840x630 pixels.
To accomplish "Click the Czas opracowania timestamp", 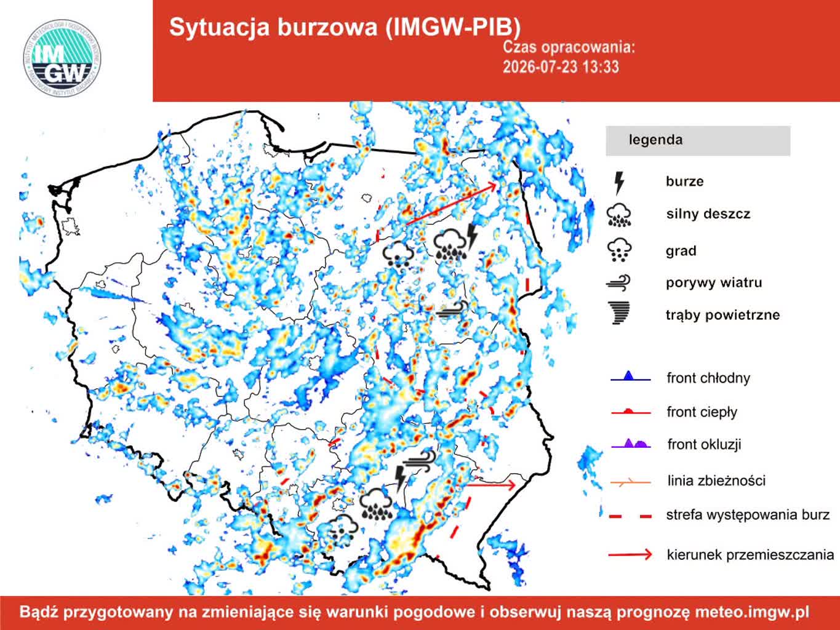I will [x=569, y=57].
